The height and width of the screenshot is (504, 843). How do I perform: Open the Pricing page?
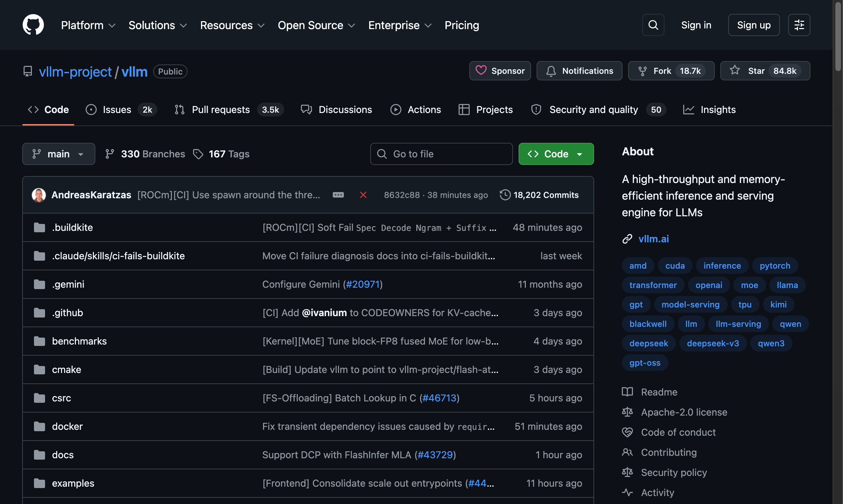[x=462, y=25]
